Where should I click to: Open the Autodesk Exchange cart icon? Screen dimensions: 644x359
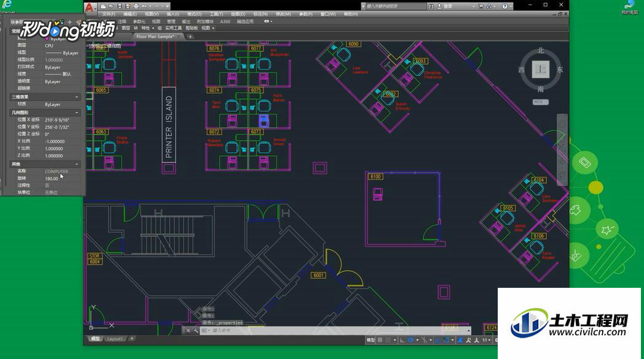click(x=481, y=6)
